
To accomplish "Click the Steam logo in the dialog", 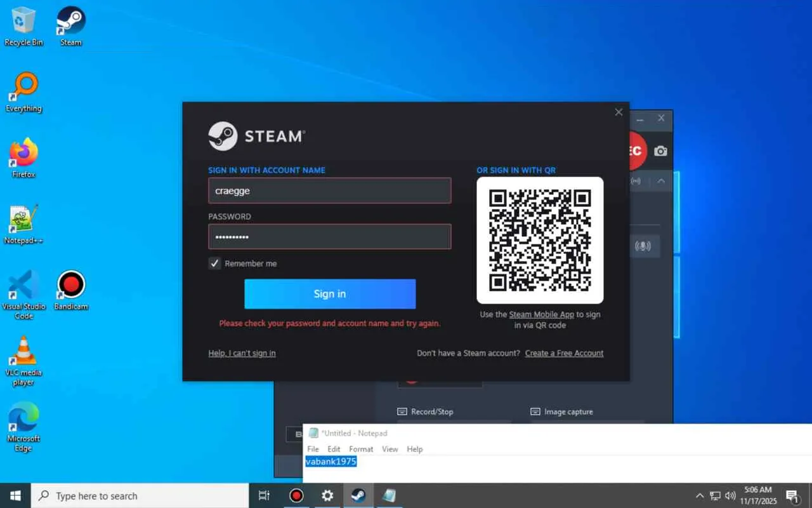I will tap(257, 136).
